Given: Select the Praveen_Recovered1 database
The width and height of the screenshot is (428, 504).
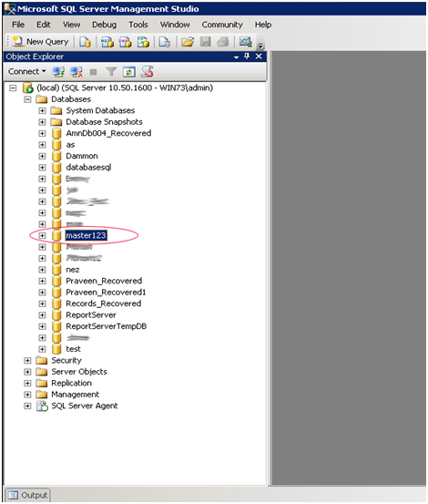Looking at the screenshot, I should point(106,293).
